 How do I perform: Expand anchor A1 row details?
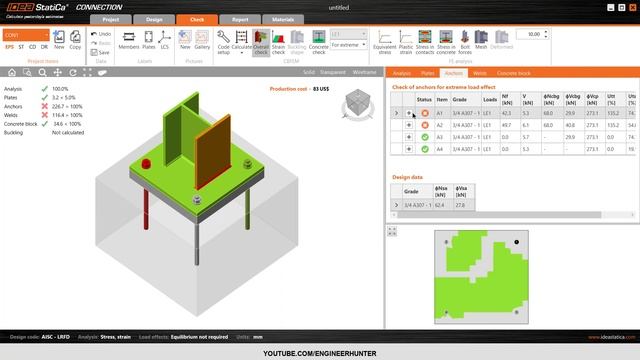[x=409, y=113]
